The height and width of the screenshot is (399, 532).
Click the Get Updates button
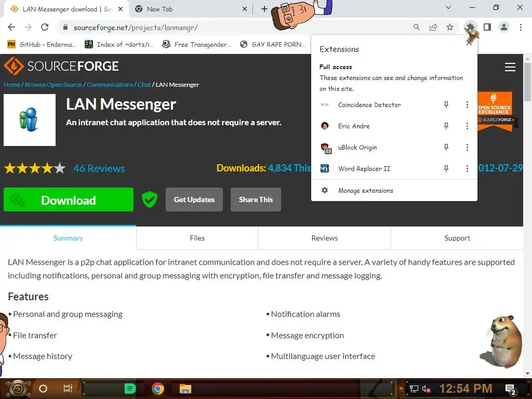tap(194, 199)
